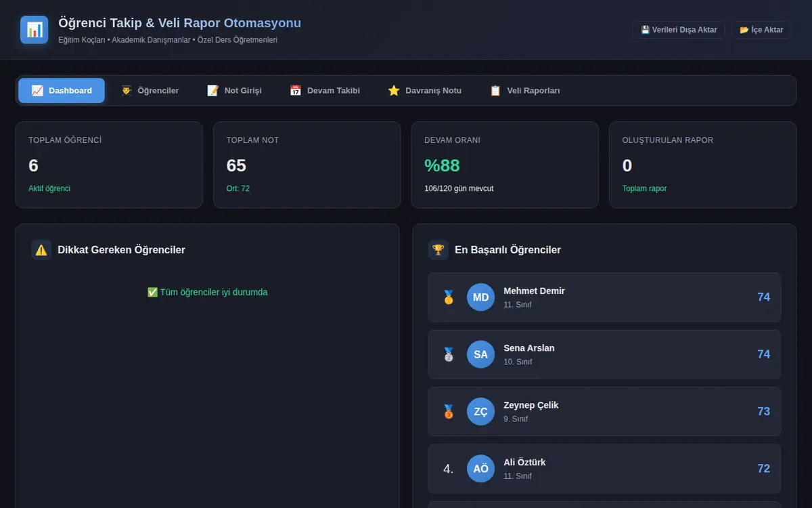
Task: Click the title "Öğrenci Takip & Veli Rapor Otomasyonu"
Action: click(179, 23)
